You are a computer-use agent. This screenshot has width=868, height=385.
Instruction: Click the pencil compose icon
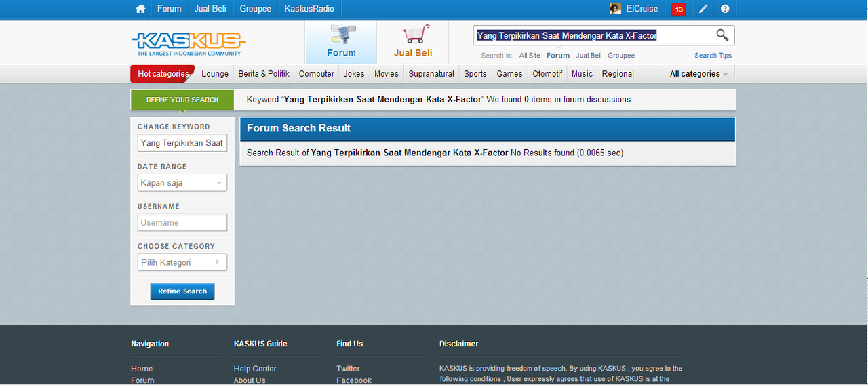click(x=703, y=9)
